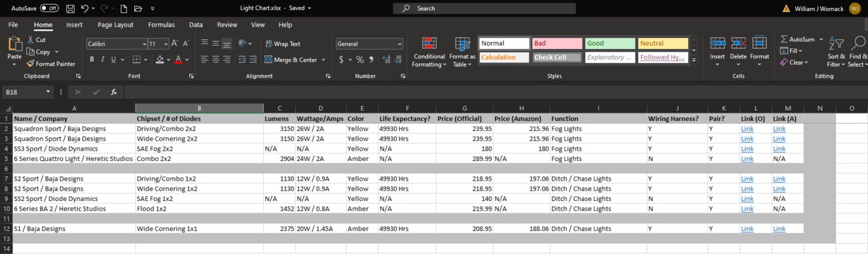The height and width of the screenshot is (254, 868).
Task: Click Decrease Decimal icon
Action: pyautogui.click(x=397, y=60)
